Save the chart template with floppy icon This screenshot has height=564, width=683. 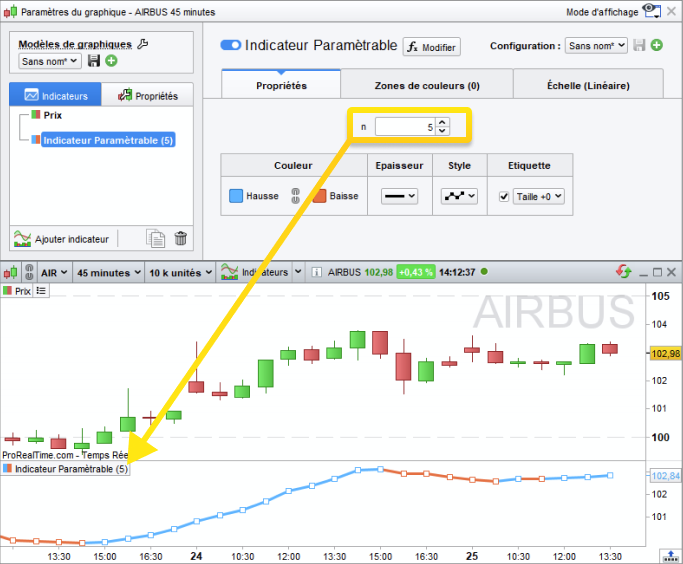[x=94, y=61]
